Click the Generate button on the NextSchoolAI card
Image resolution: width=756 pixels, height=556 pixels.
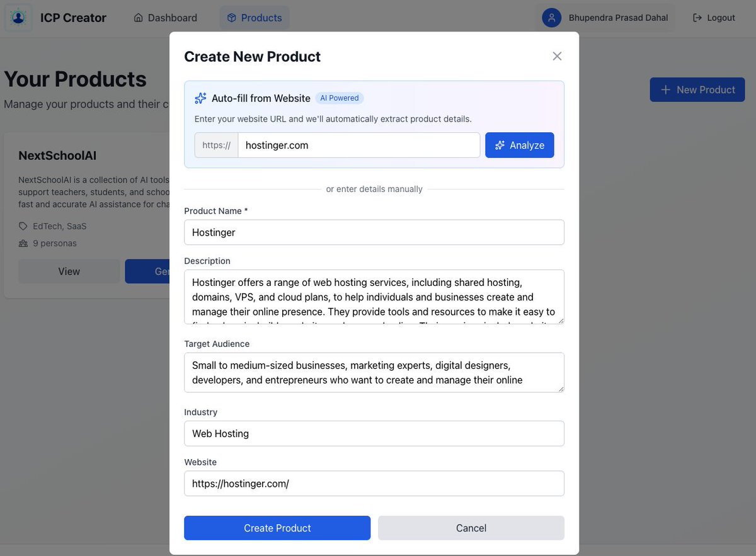pyautogui.click(x=147, y=271)
